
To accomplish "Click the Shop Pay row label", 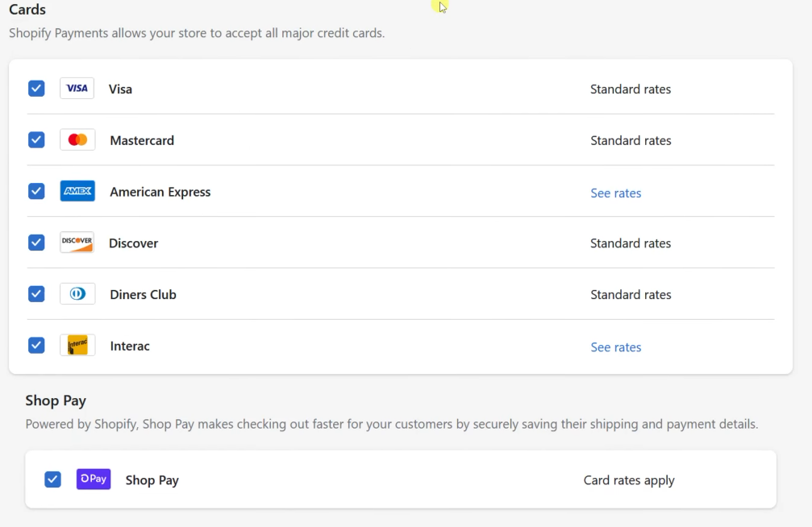I will 152,480.
